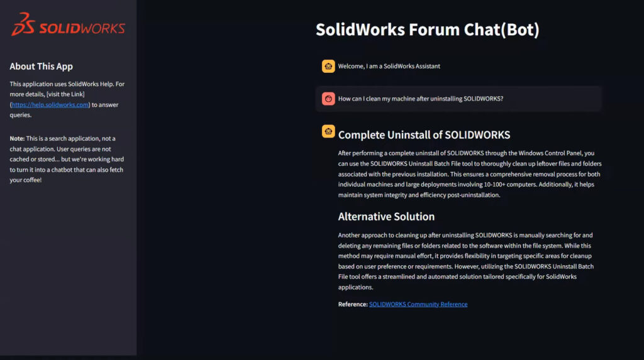Click the bot avatar beside the welcome message
Viewport: 644px width, 360px height.
(x=328, y=66)
